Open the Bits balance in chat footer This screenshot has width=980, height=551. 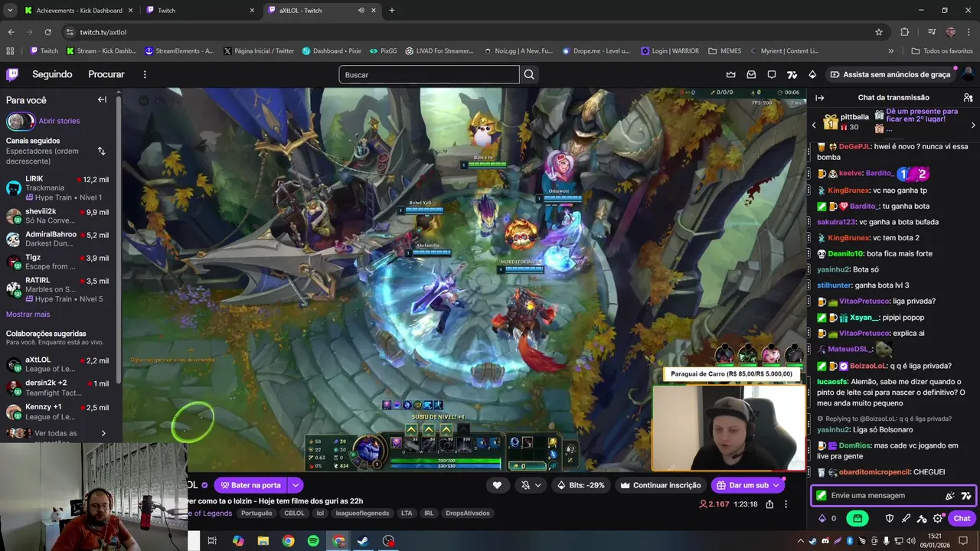[828, 518]
